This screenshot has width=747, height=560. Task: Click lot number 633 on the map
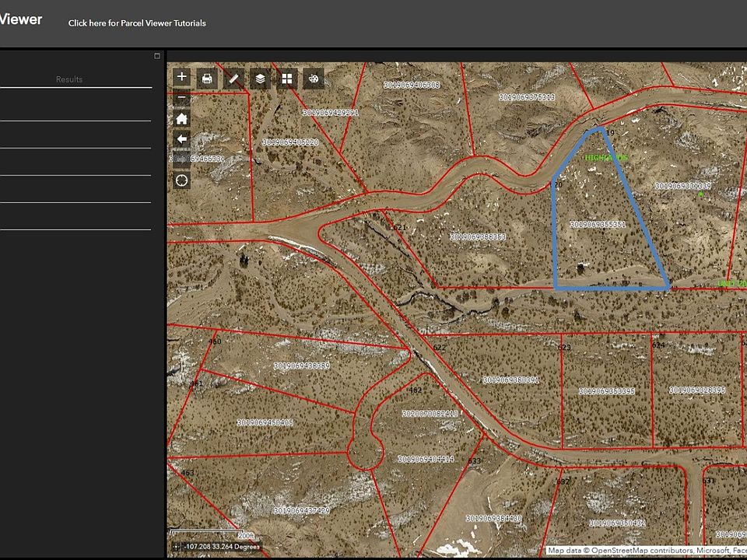[475, 460]
